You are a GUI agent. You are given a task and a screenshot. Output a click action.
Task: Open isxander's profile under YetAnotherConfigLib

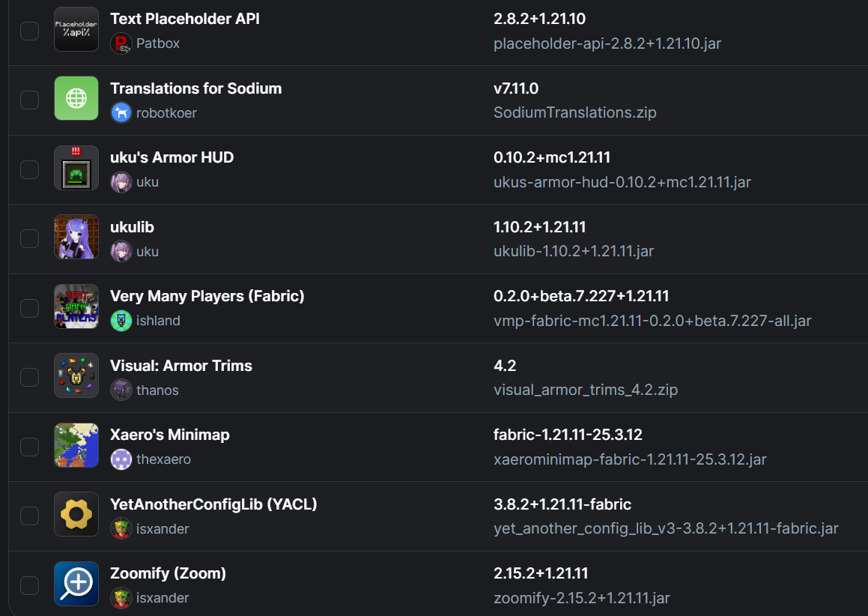(163, 529)
